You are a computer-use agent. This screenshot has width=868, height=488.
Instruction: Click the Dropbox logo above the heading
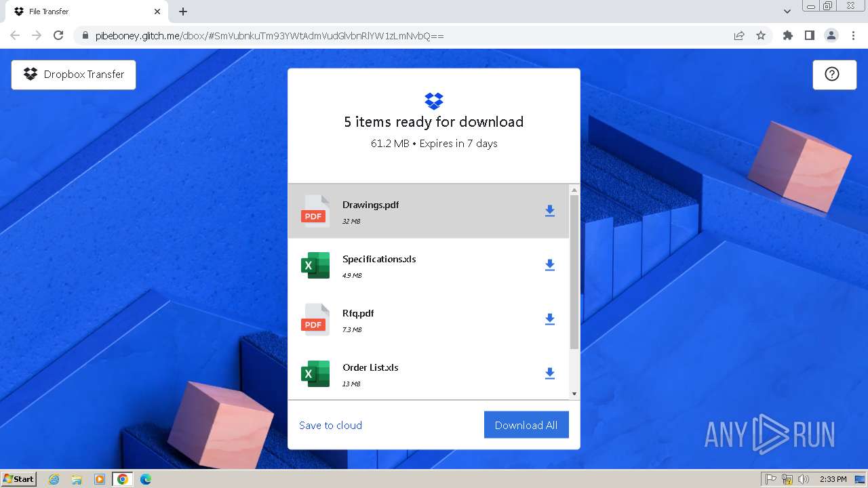pyautogui.click(x=434, y=101)
